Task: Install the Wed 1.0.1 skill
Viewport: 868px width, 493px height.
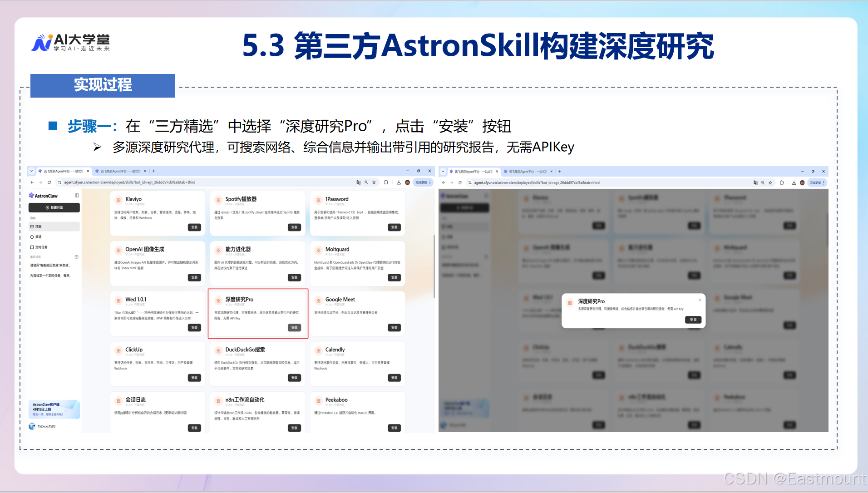Action: (194, 328)
